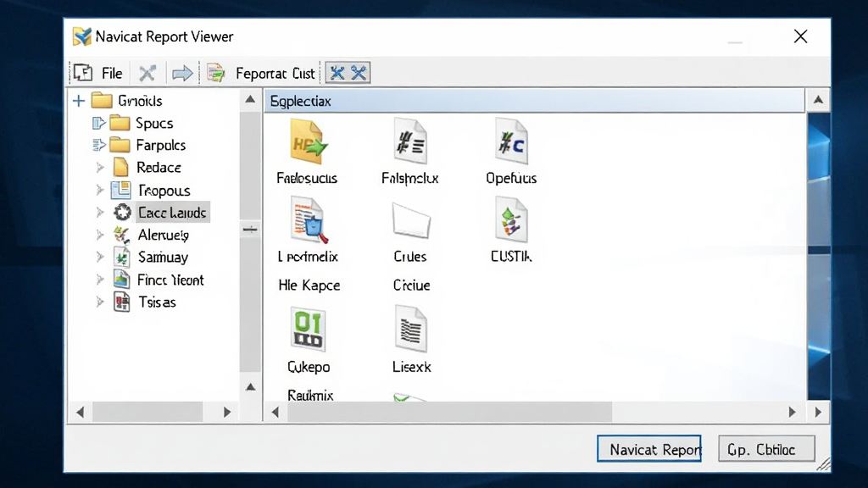Viewport: 868px width, 488px height.
Task: Expand the Redace tree node
Action: click(x=100, y=167)
